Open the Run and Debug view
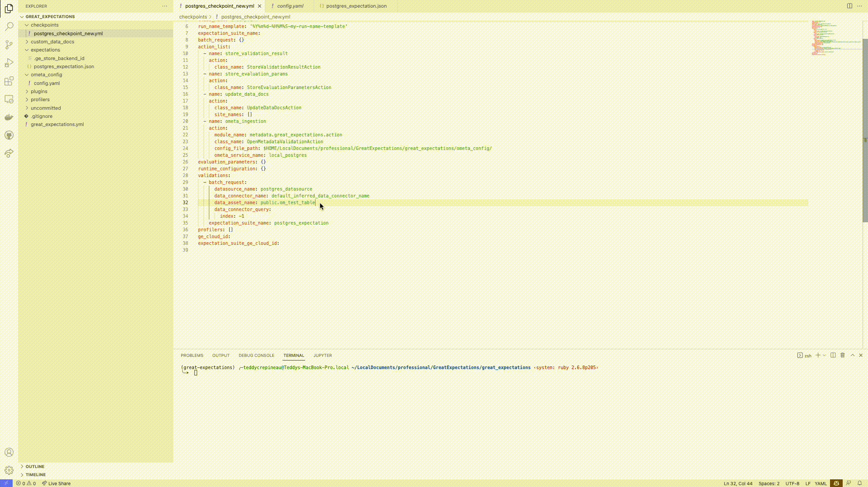The width and height of the screenshot is (868, 487). [x=9, y=63]
